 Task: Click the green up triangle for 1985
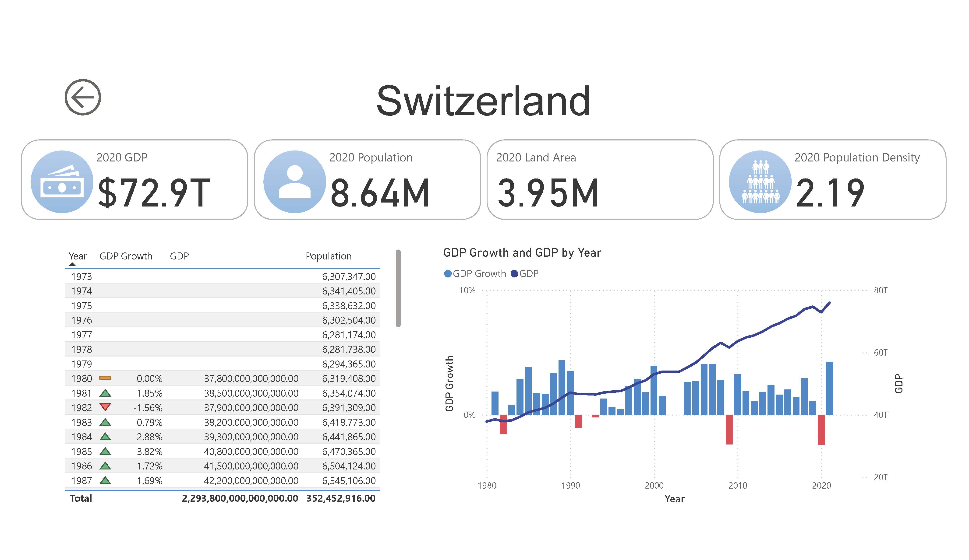[105, 451]
